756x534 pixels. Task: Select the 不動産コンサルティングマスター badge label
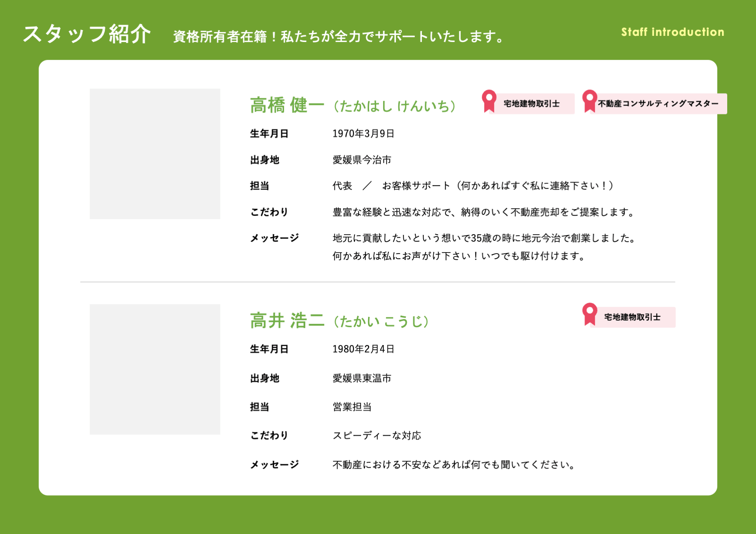pos(658,104)
